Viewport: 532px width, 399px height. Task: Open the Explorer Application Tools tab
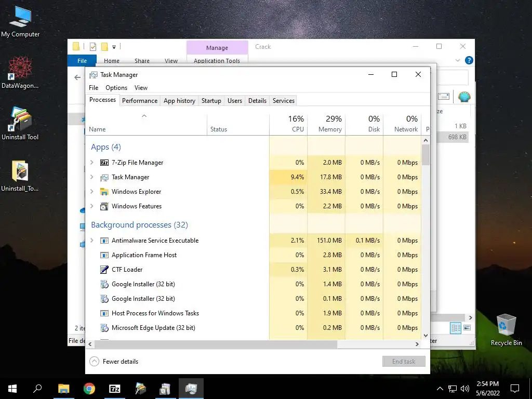coord(217,61)
